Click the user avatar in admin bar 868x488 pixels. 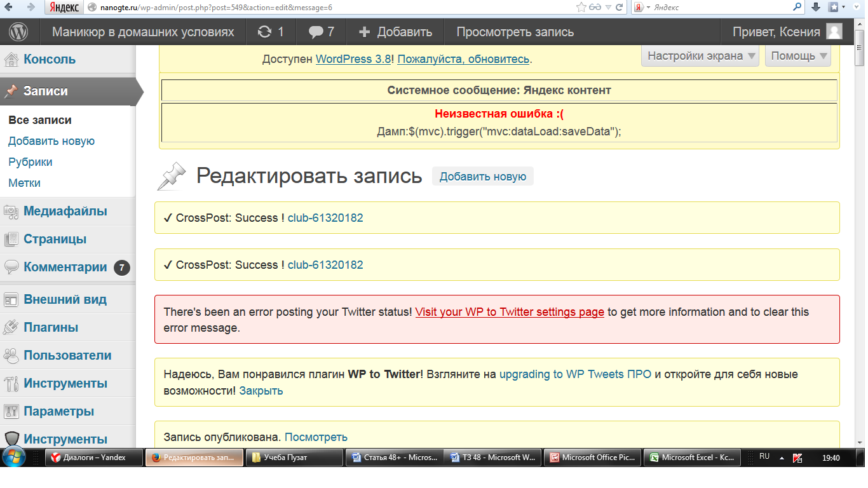(834, 32)
